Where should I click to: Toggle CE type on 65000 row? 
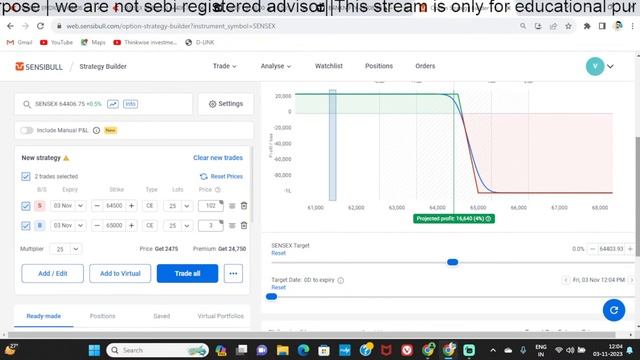point(150,225)
